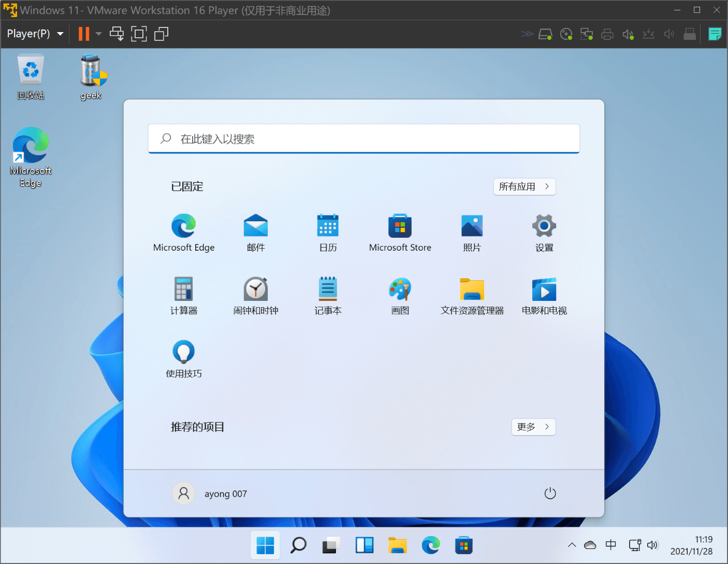The height and width of the screenshot is (564, 728).
Task: Pause the virtual machine
Action: pyautogui.click(x=84, y=34)
